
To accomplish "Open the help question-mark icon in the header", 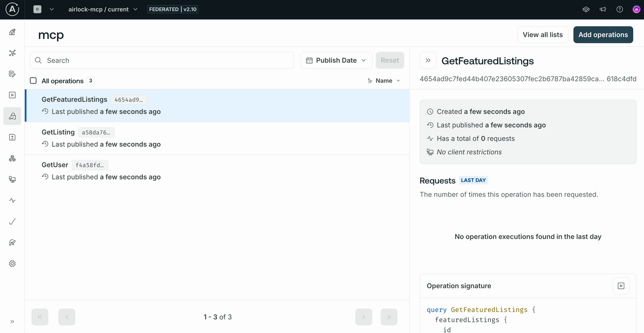I will [x=619, y=9].
